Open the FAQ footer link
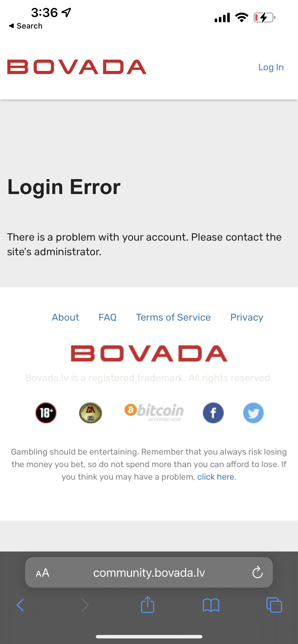The width and height of the screenshot is (298, 644). pos(107,317)
